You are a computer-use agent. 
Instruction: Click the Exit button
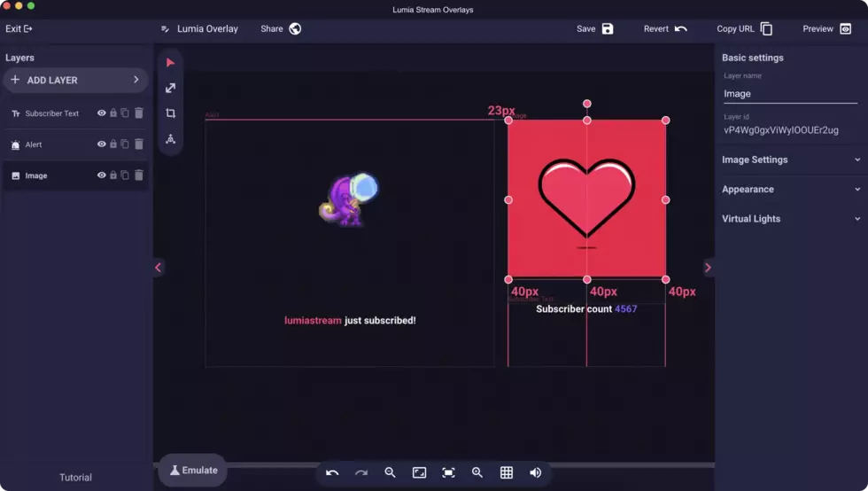coord(19,29)
